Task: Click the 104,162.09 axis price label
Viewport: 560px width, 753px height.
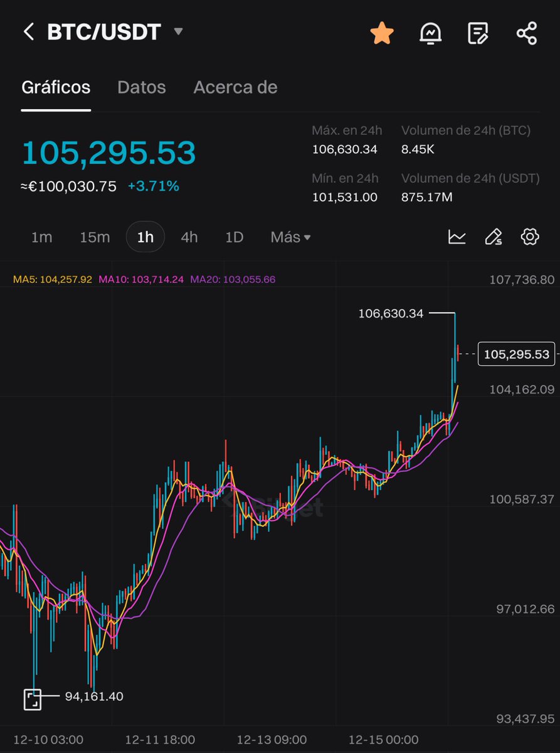Action: [x=522, y=389]
